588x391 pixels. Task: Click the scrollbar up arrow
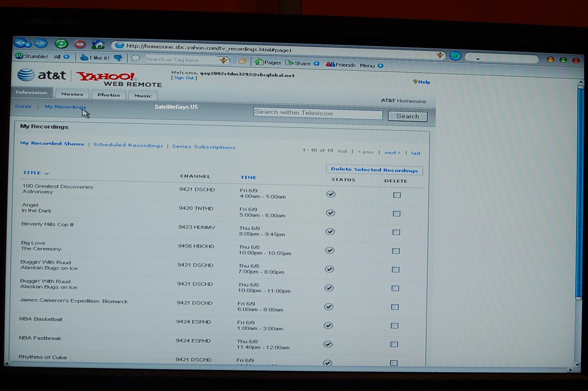click(x=580, y=83)
